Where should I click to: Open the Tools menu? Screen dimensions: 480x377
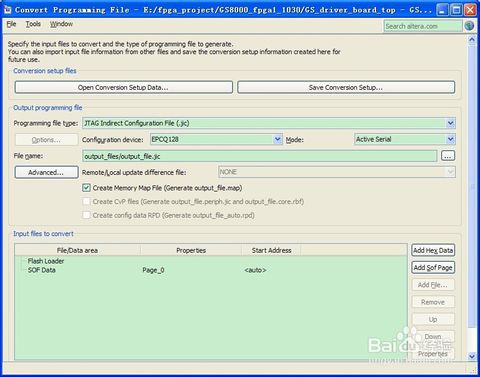point(33,24)
